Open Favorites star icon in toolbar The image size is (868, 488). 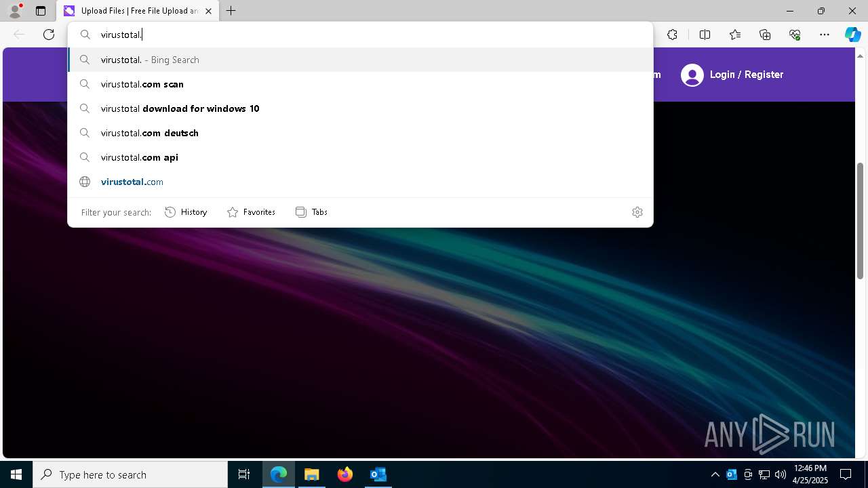tap(735, 35)
